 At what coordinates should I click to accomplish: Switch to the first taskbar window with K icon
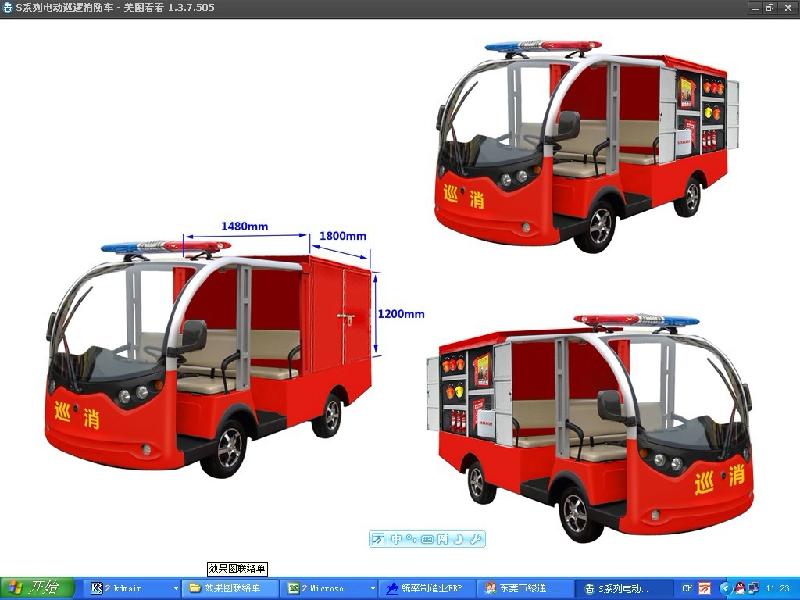(x=130, y=588)
